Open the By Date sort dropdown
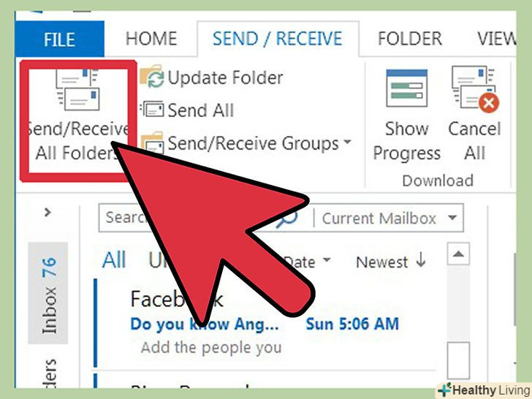Screen dimensions: 532x399 (305, 262)
